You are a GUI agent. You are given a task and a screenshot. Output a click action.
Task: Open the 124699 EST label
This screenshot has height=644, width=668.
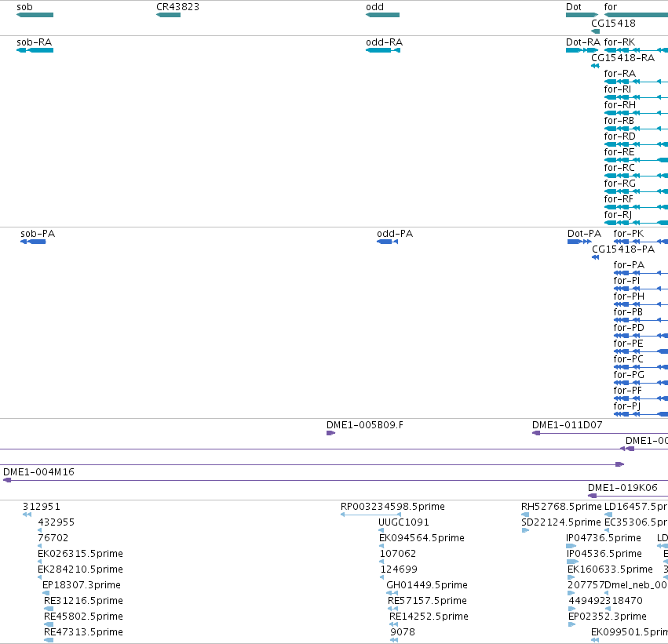(x=399, y=569)
